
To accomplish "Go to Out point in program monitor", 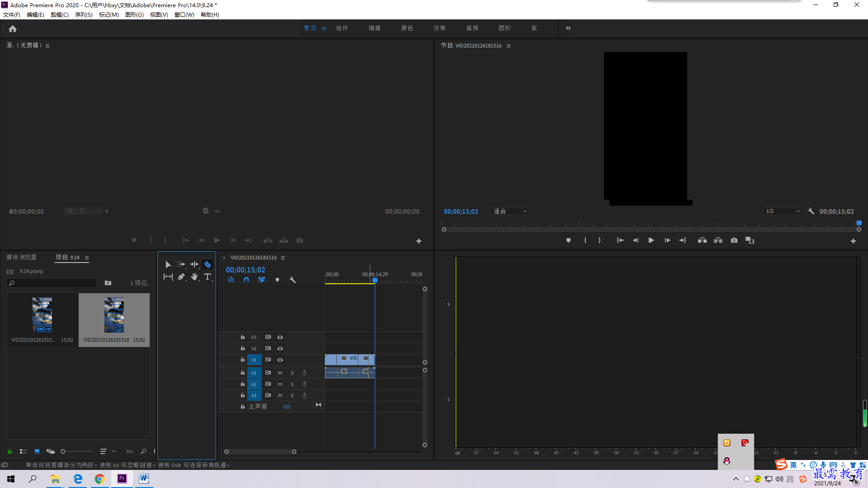I will (x=683, y=240).
